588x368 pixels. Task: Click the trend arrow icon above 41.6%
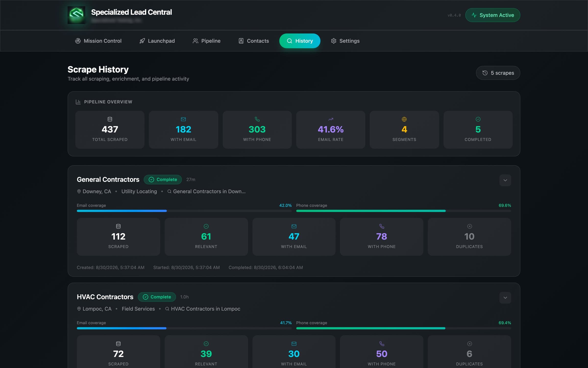(331, 119)
